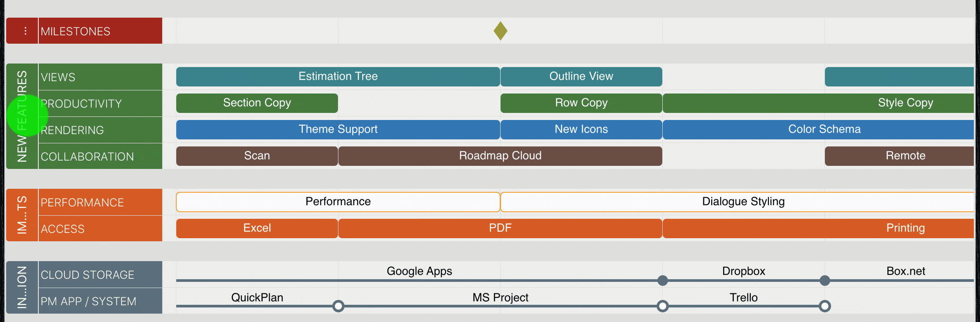
Task: Select the Section Copy bar
Action: tap(257, 103)
